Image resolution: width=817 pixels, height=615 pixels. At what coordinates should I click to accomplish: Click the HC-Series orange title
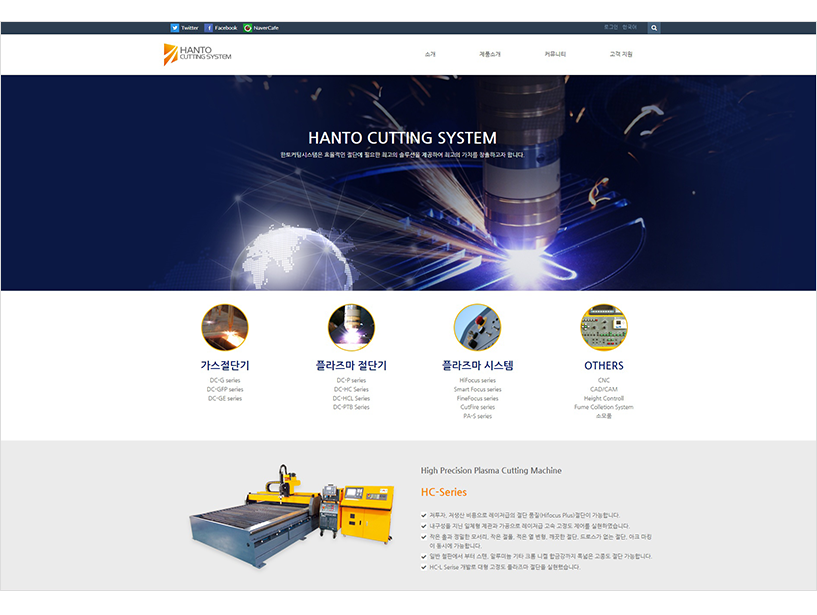tap(443, 492)
